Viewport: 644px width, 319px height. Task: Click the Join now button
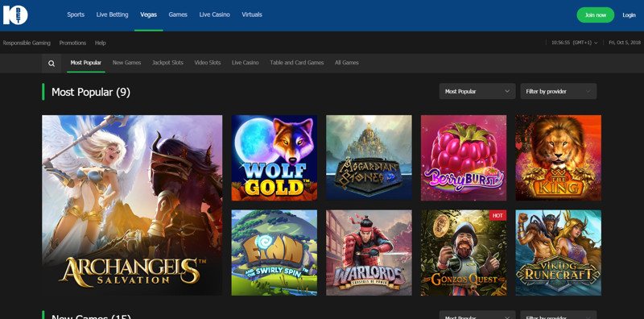point(595,15)
